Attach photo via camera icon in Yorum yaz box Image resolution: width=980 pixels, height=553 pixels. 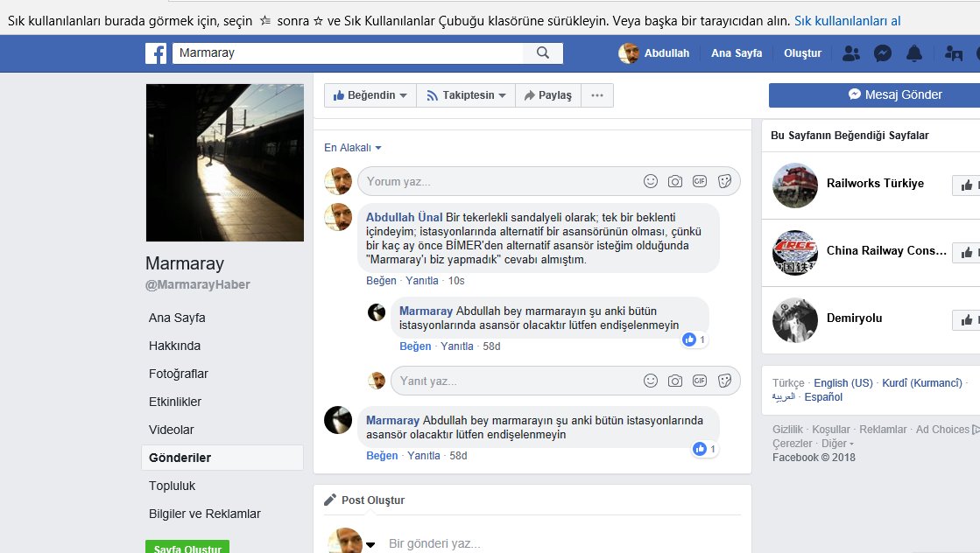tap(675, 181)
